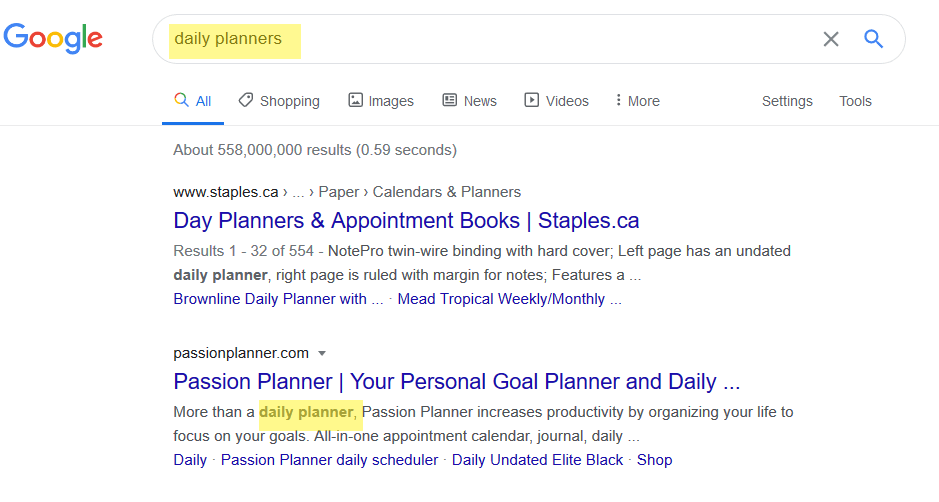Open dropdown arrow next to passionplanner.com
This screenshot has width=939, height=502.
click(x=322, y=353)
